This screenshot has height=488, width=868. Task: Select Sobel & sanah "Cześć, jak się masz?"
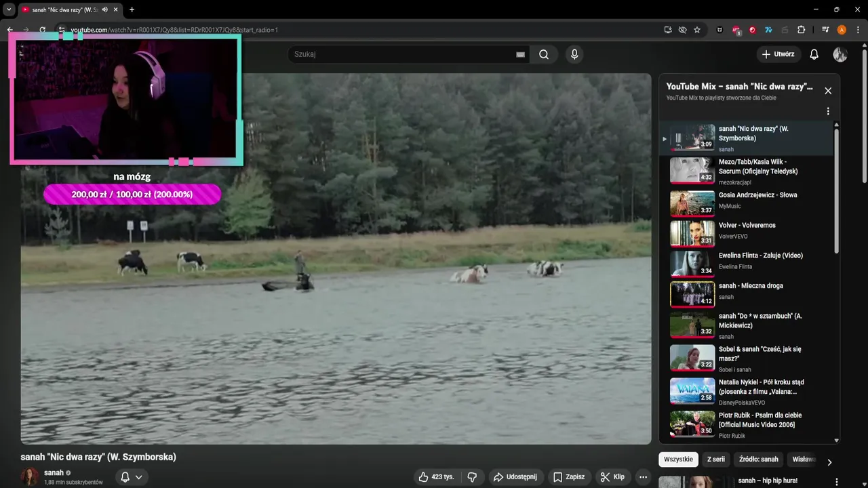746,359
